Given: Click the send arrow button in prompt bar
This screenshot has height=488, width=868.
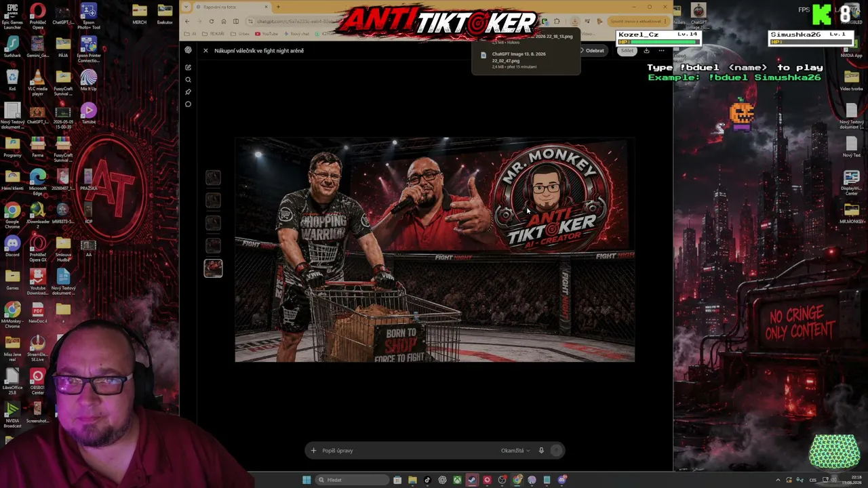Looking at the screenshot, I should [x=557, y=451].
